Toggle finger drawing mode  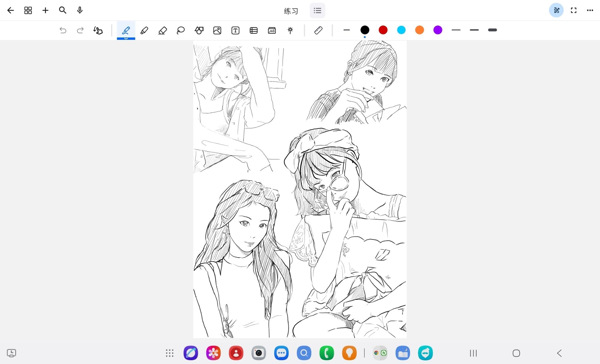[x=98, y=30]
